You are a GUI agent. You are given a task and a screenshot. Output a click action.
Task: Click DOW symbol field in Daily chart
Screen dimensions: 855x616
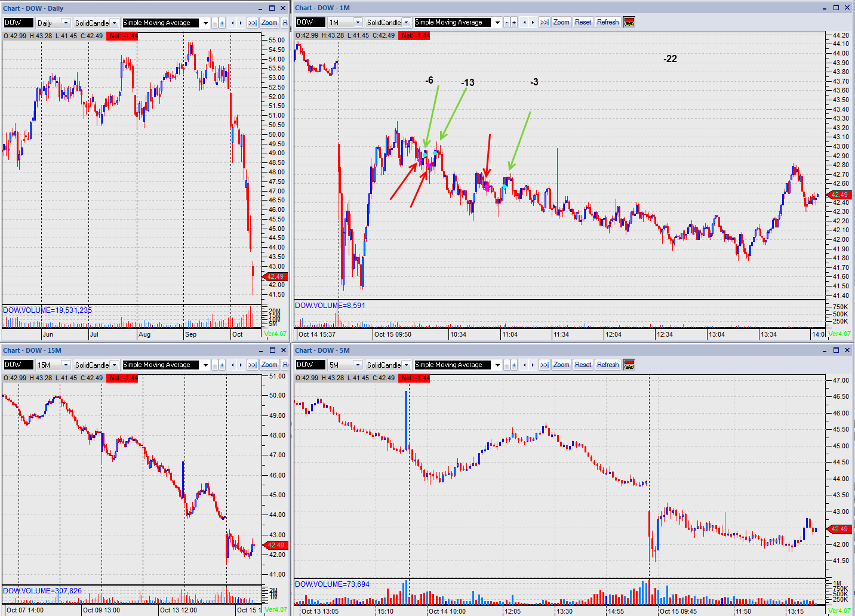point(19,23)
